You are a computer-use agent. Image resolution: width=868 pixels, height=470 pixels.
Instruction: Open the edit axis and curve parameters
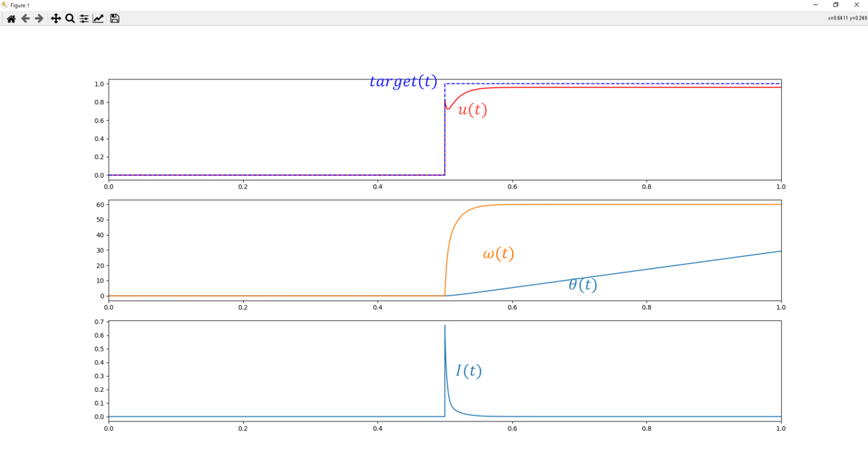[98, 18]
